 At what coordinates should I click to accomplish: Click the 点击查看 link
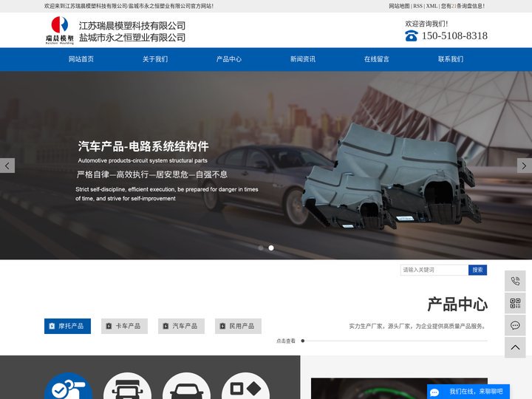[x=286, y=341]
